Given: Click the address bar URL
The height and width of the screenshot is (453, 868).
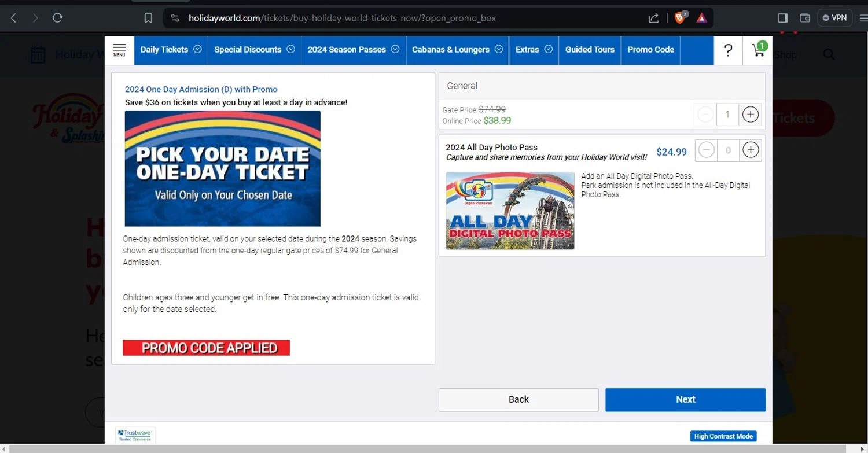Looking at the screenshot, I should [343, 18].
